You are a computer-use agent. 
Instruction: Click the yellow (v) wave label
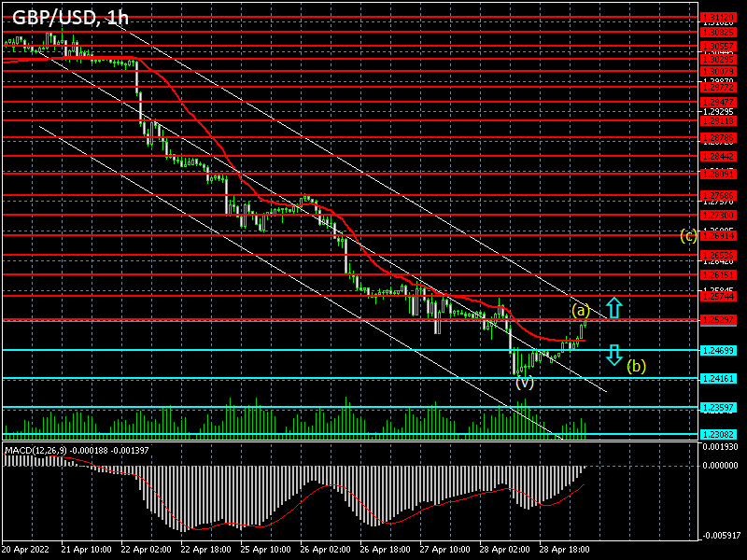525,381
